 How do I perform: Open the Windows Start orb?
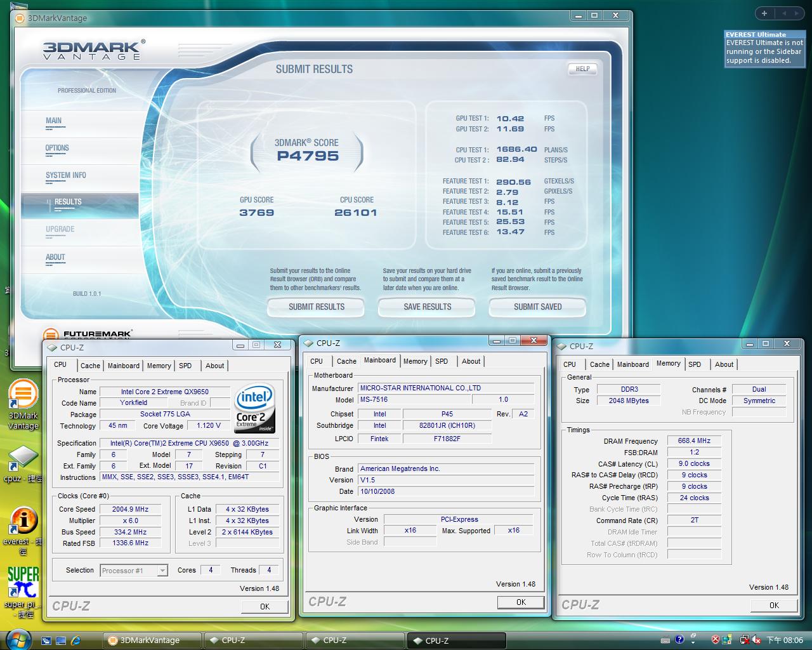coord(18,639)
